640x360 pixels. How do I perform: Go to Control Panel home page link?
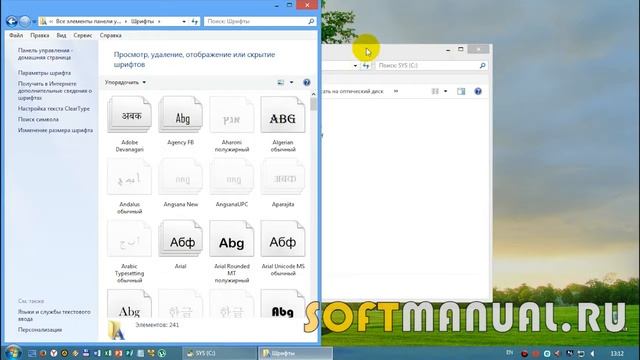pyautogui.click(x=45, y=54)
